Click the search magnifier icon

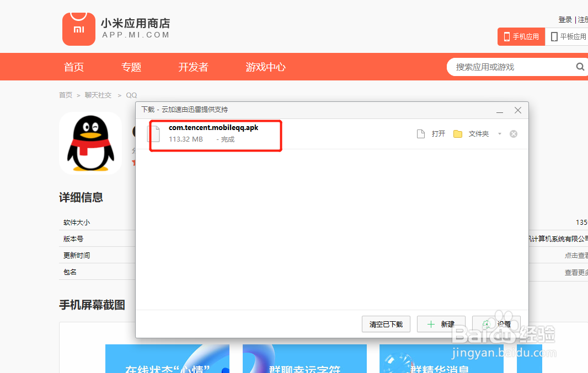point(580,67)
